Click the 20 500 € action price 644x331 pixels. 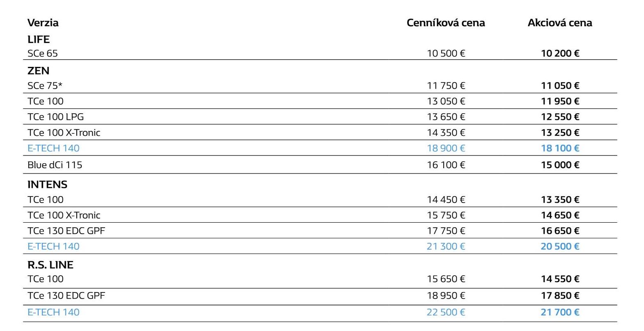tap(560, 247)
